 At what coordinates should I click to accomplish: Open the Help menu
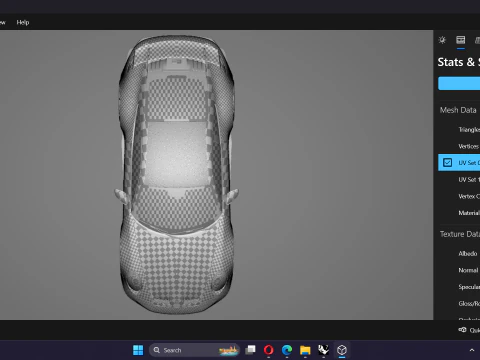(23, 22)
